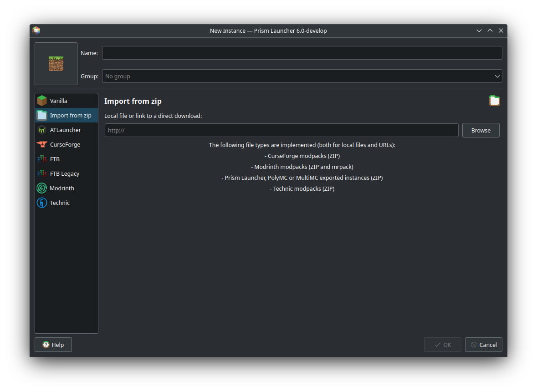Select the ATLauncher icon in sidebar

(42, 130)
